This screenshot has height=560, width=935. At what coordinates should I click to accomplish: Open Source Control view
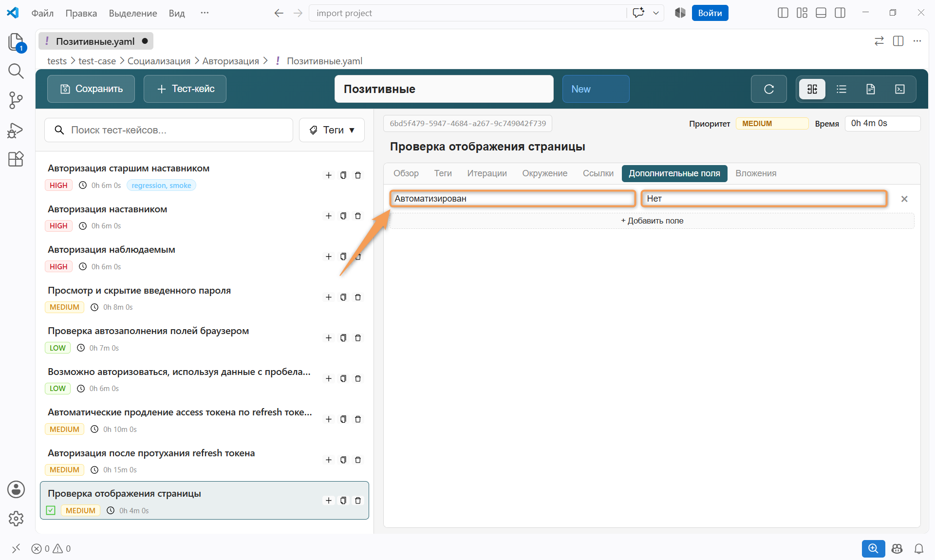pyautogui.click(x=16, y=100)
